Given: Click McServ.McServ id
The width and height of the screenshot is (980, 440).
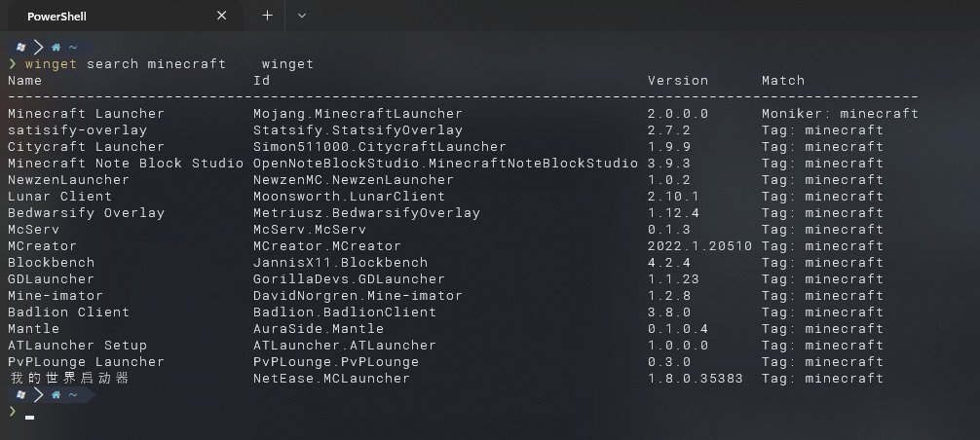Looking at the screenshot, I should pos(310,229).
